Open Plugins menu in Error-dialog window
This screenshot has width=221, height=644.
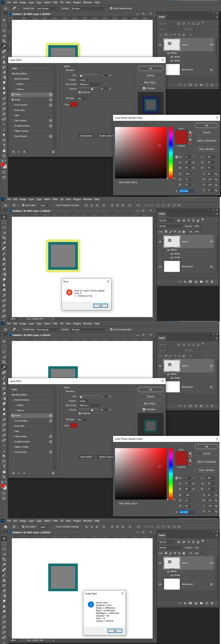point(77,199)
